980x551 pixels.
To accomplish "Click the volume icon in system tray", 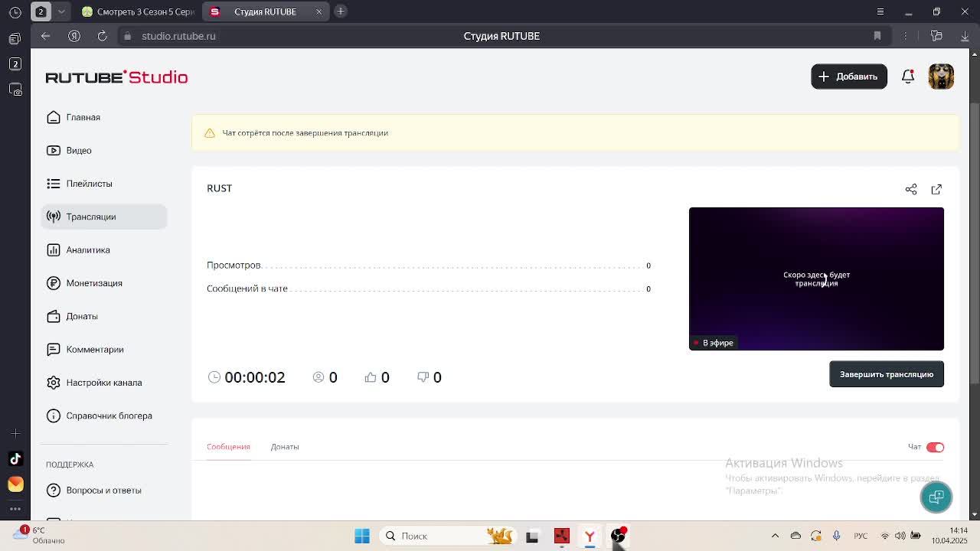I will (x=900, y=536).
